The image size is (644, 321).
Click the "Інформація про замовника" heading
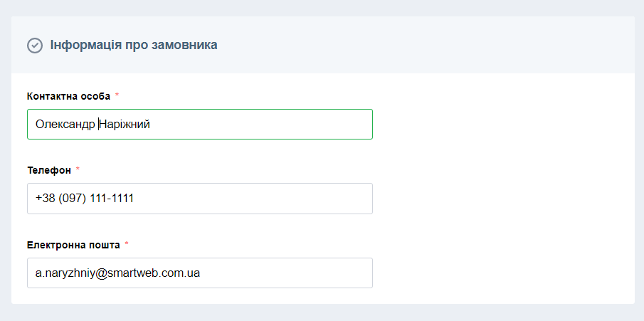tap(134, 46)
